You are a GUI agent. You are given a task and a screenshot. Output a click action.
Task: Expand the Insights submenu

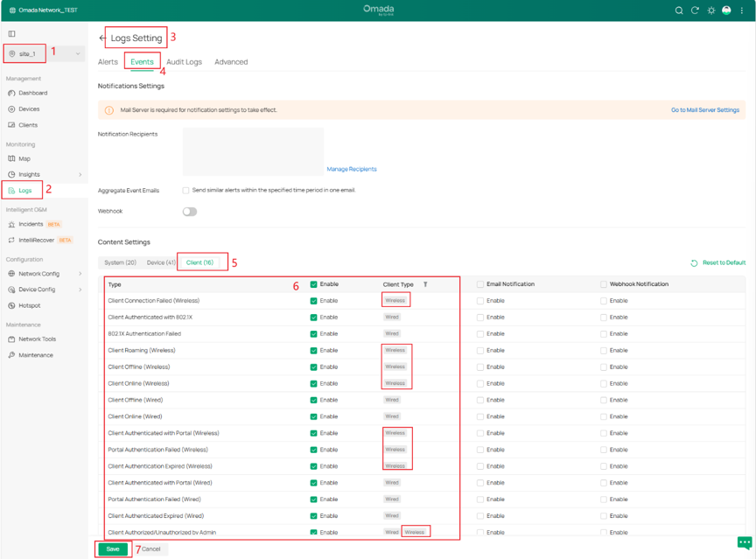pyautogui.click(x=80, y=174)
